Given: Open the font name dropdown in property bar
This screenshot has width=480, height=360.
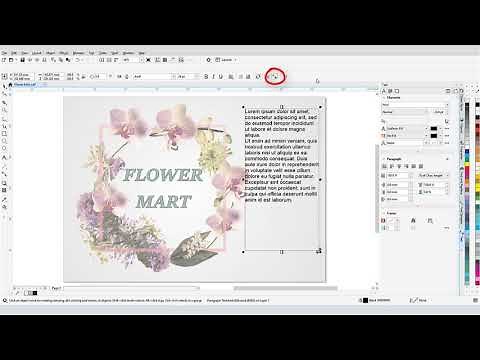Looking at the screenshot, I should [173, 77].
